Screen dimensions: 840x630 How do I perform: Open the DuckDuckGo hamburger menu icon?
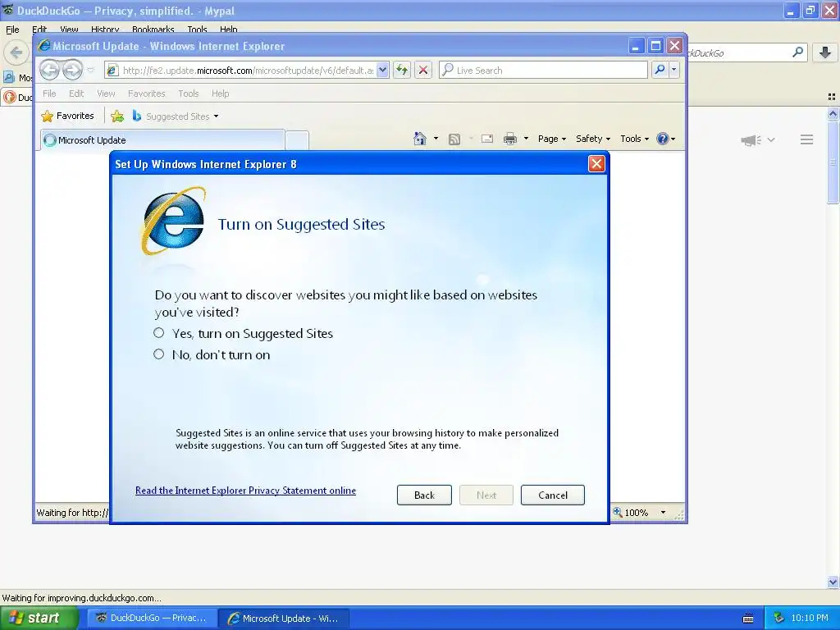pyautogui.click(x=807, y=139)
